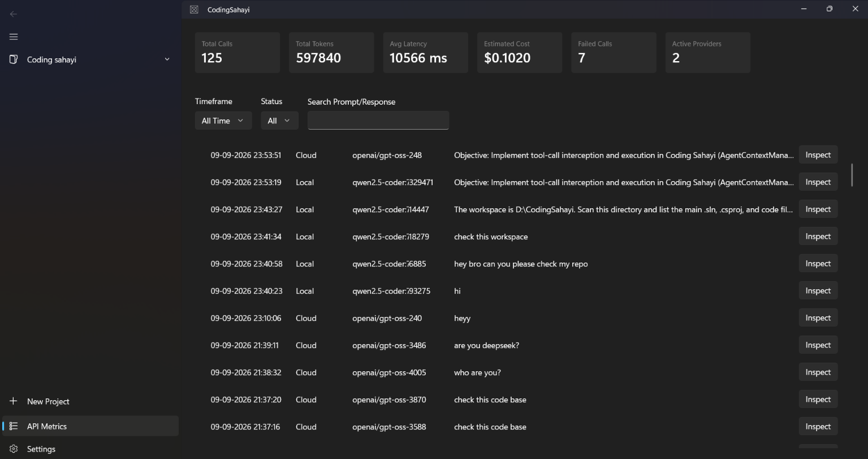Click the Coding sahayi project icon
The image size is (868, 459).
point(14,59)
